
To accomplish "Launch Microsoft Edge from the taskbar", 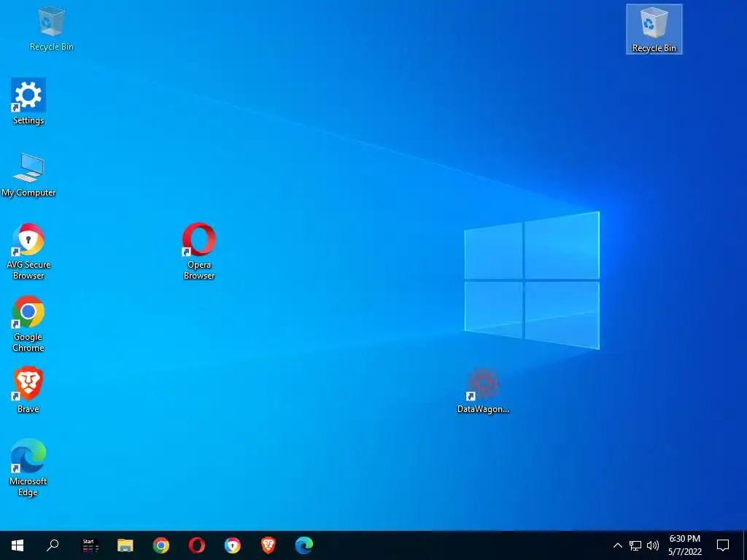I will (304, 545).
